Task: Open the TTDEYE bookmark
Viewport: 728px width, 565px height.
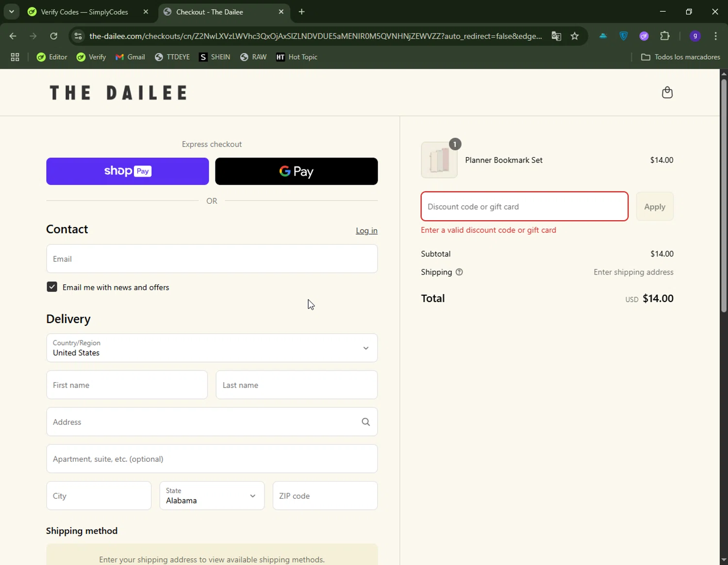Action: 172,57
